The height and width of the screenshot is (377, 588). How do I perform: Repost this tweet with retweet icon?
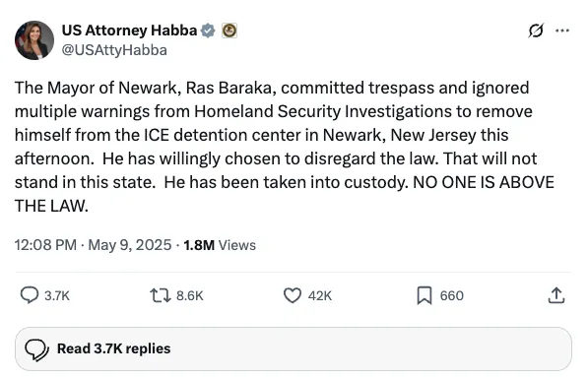tap(161, 295)
